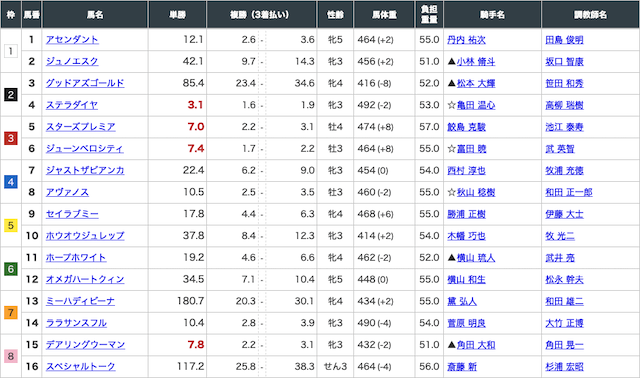Open trainer 池江 泰寿 page
The height and width of the screenshot is (378, 640).
coord(564,127)
